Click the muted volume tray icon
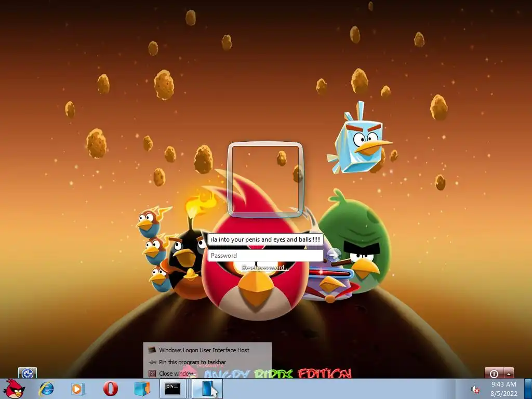This screenshot has height=399, width=532. (x=475, y=390)
